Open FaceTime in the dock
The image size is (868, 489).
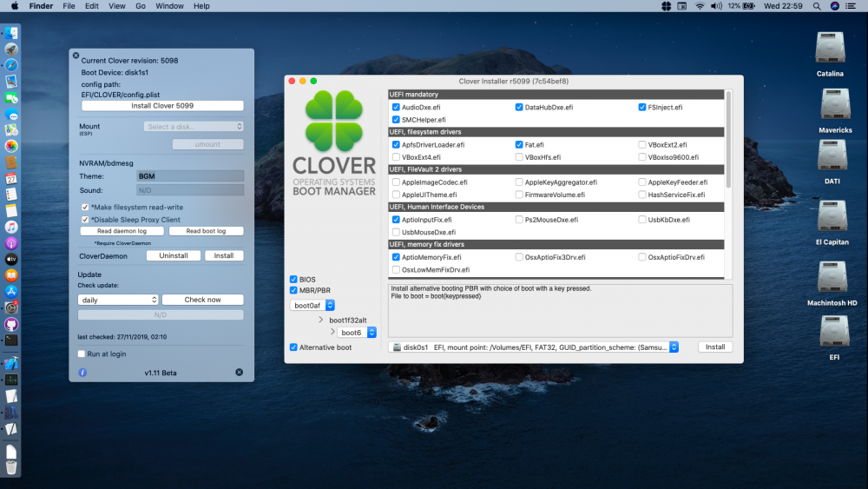click(x=11, y=98)
